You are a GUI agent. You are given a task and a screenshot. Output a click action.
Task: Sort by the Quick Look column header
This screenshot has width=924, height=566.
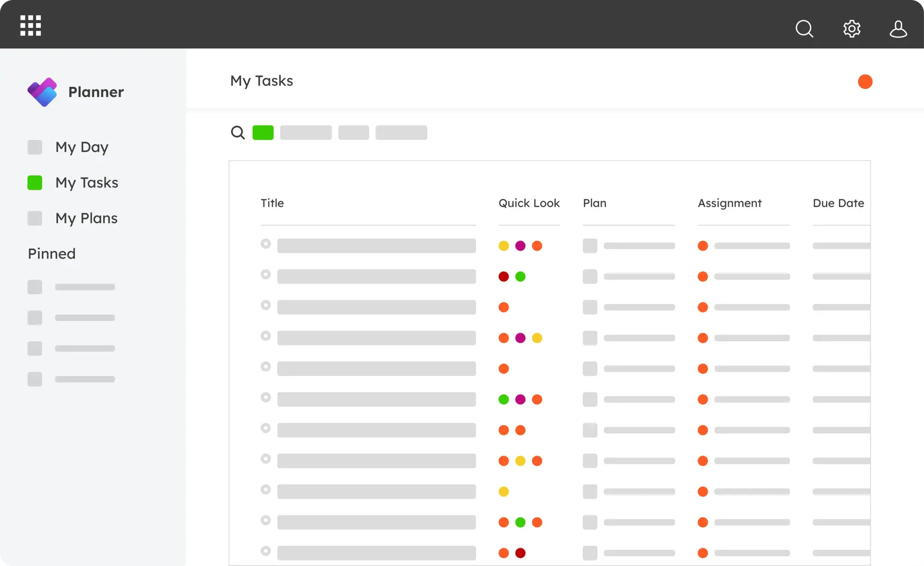pyautogui.click(x=529, y=203)
